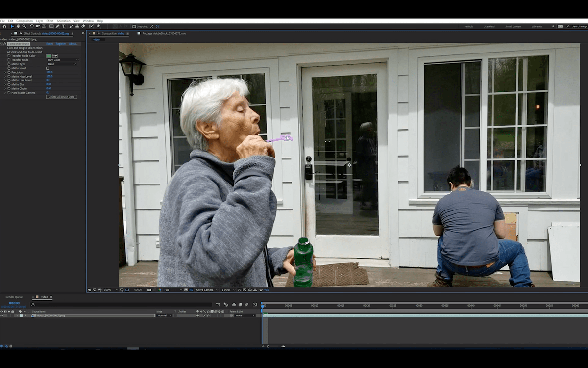Click the Frame Blending icon in timeline header
588x368 pixels.
tap(240, 305)
